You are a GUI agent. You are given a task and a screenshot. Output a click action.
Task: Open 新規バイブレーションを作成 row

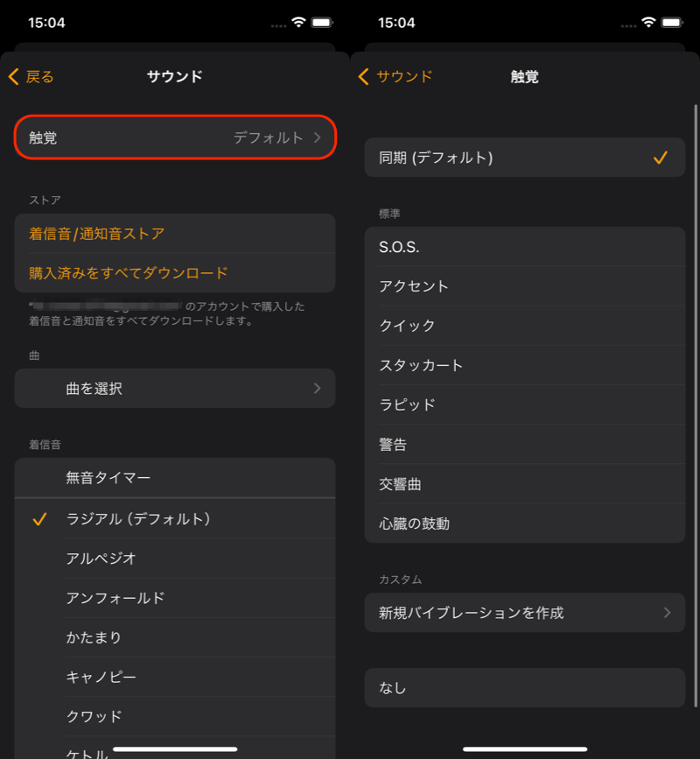[x=525, y=613]
